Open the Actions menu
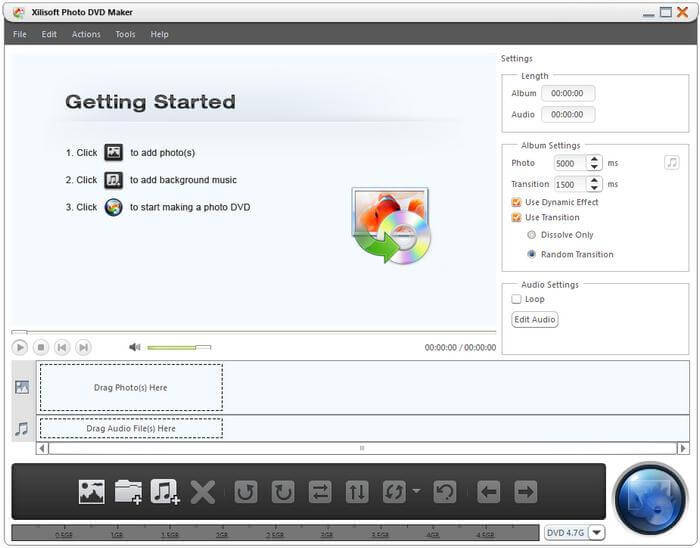700x548 pixels. 86,34
